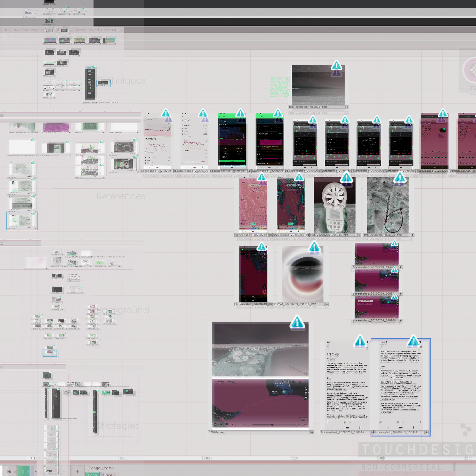Toggle viewer active on Screenshot_20200209_0942 node
The width and height of the screenshot is (476, 476).
click(400, 267)
